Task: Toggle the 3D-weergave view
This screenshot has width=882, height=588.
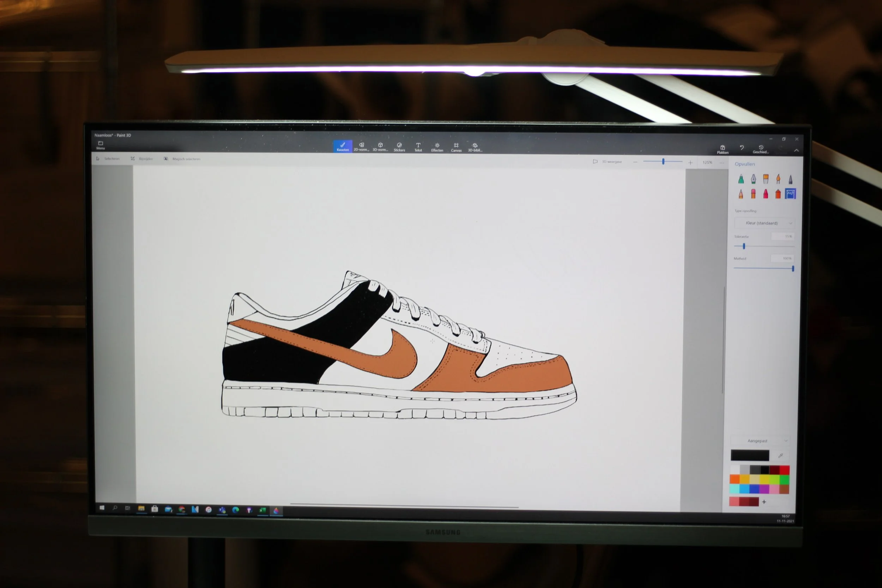Action: 607,162
